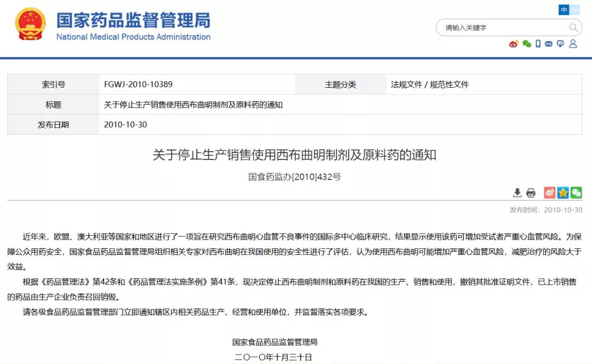Click the monitor screen icon in header

coord(560,44)
